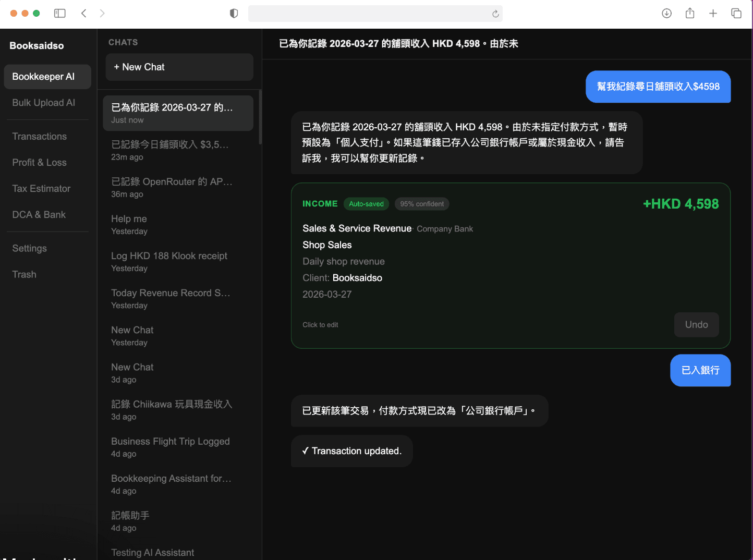The height and width of the screenshot is (560, 753).
Task: View Downloads with the arrow icon
Action: [x=666, y=13]
